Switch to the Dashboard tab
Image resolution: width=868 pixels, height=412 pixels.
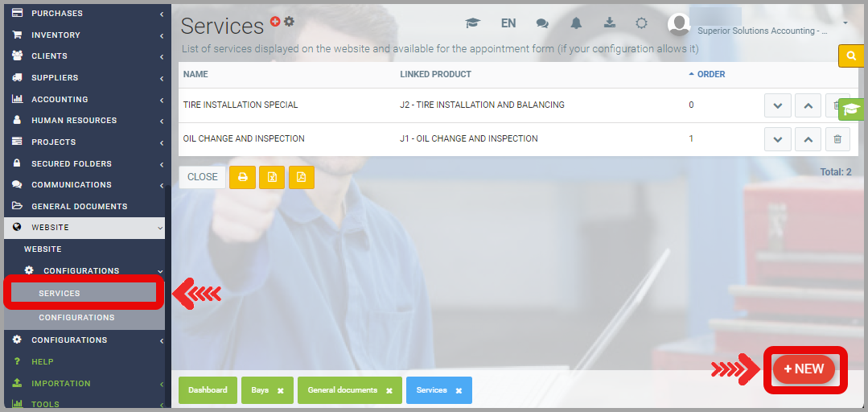[208, 390]
